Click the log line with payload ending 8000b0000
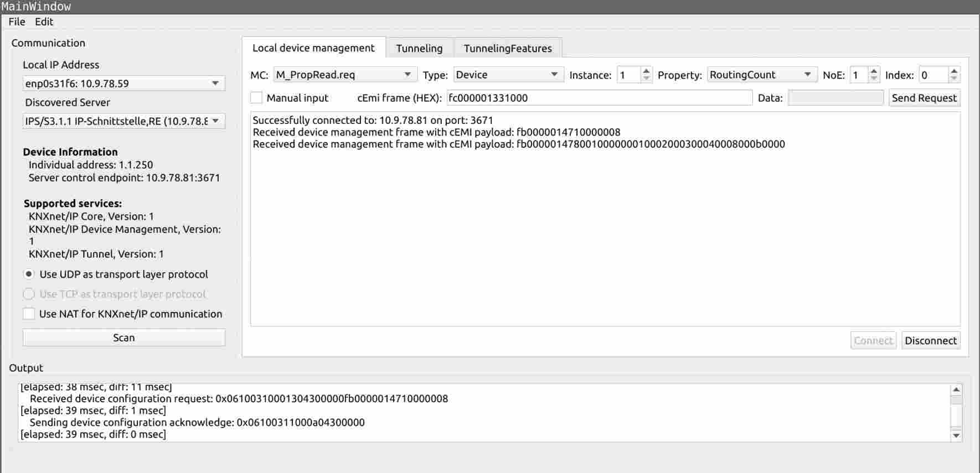Screen dimensions: 980x473 [x=519, y=144]
